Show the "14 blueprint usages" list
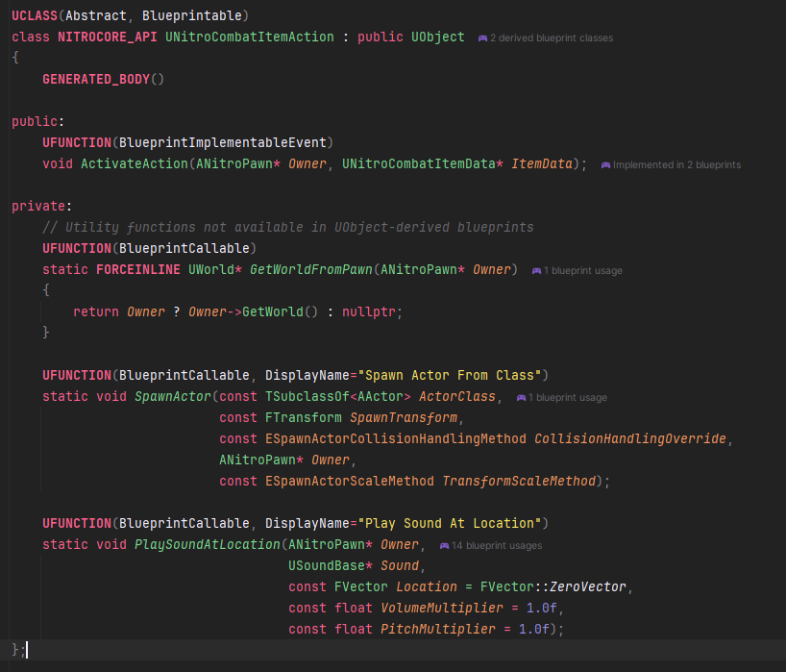This screenshot has width=786, height=672. pyautogui.click(x=497, y=545)
